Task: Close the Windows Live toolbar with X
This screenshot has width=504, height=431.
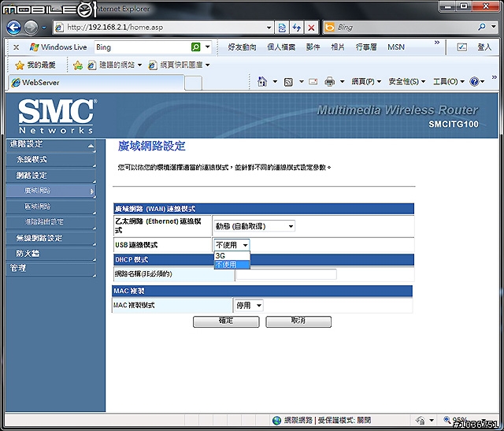Action: coord(16,47)
